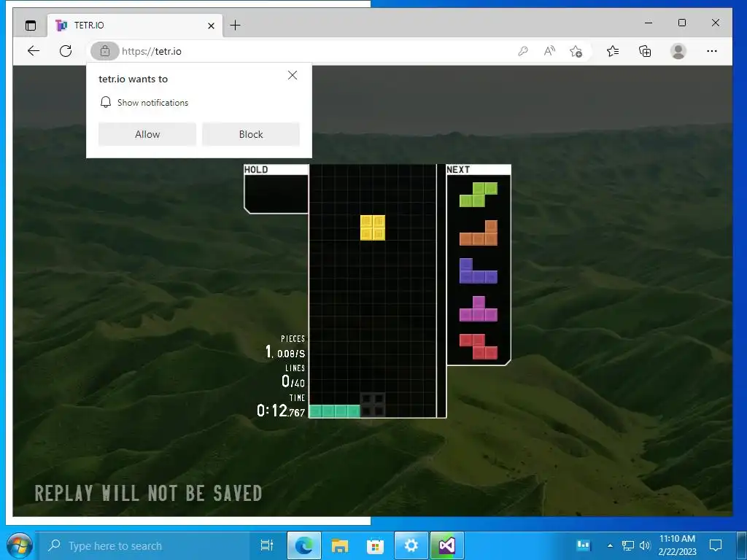Click the yellow falling O piece
Viewport: 747px width, 560px height.
[x=373, y=227]
